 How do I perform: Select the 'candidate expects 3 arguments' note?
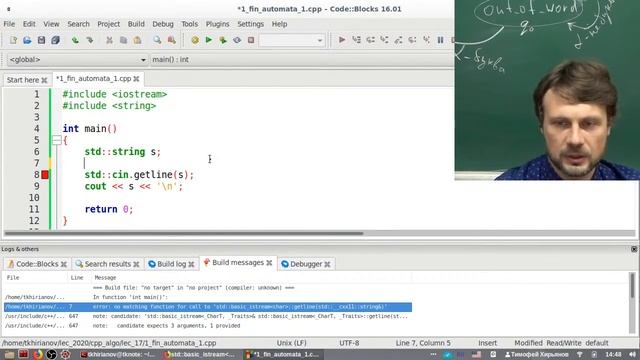(x=166, y=326)
